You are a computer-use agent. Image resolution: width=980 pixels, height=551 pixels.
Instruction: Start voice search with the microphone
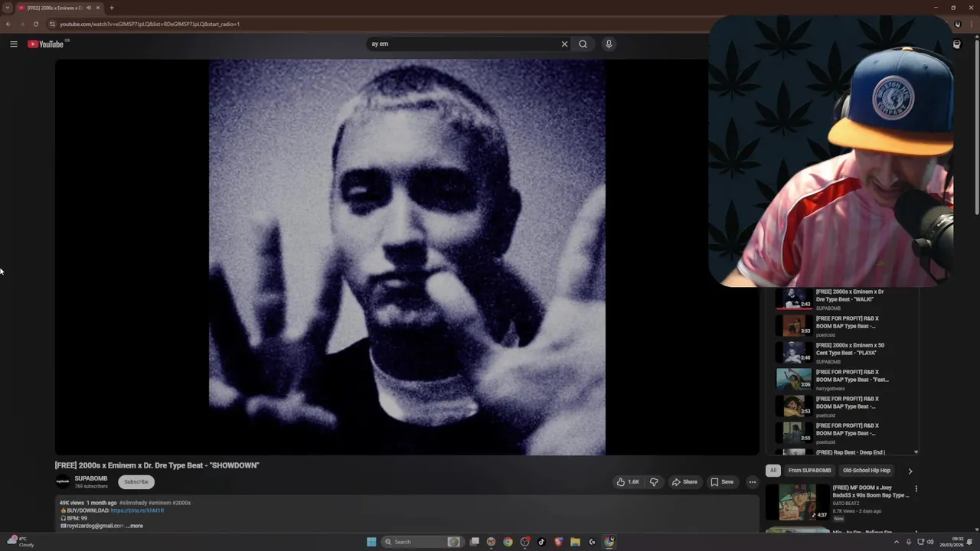point(609,44)
